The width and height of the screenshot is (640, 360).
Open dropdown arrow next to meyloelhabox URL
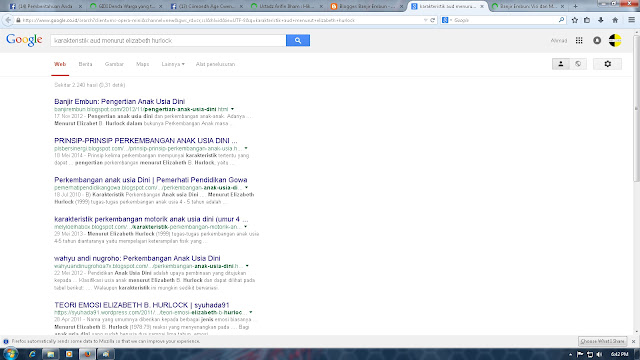246,227
